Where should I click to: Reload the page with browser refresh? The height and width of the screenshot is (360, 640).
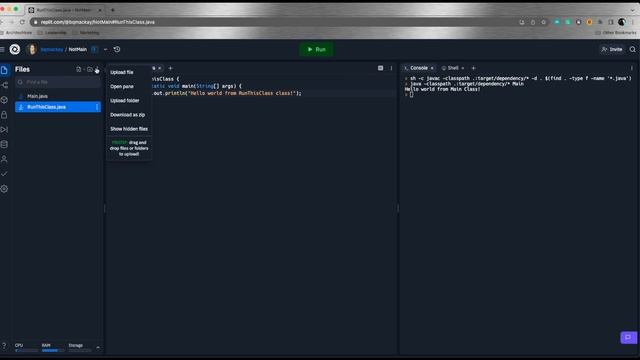point(22,22)
